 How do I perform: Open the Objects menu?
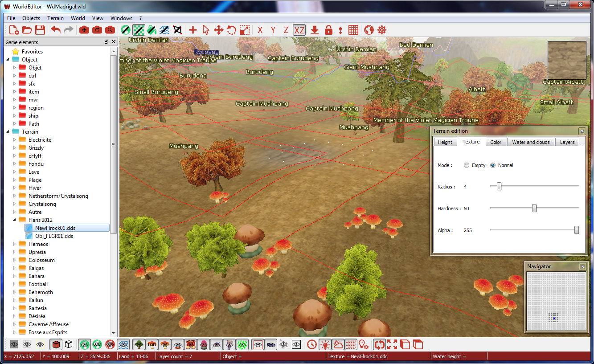pyautogui.click(x=31, y=18)
